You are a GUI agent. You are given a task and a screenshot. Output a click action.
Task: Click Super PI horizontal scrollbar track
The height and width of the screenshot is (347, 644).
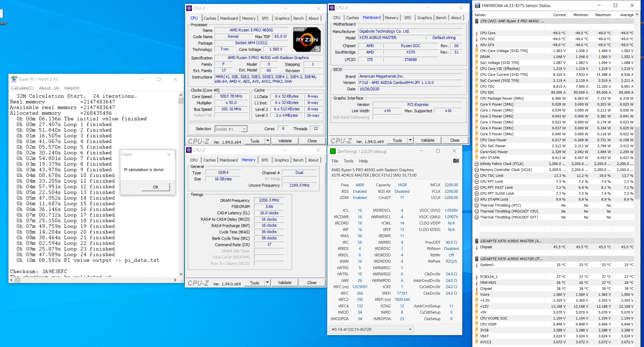pyautogui.click(x=96, y=280)
